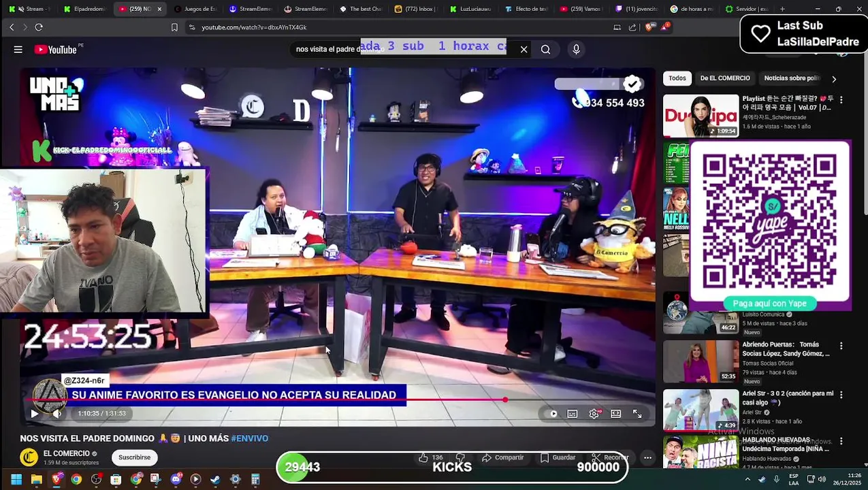Open player settings gear menu
868x490 pixels.
coord(594,413)
